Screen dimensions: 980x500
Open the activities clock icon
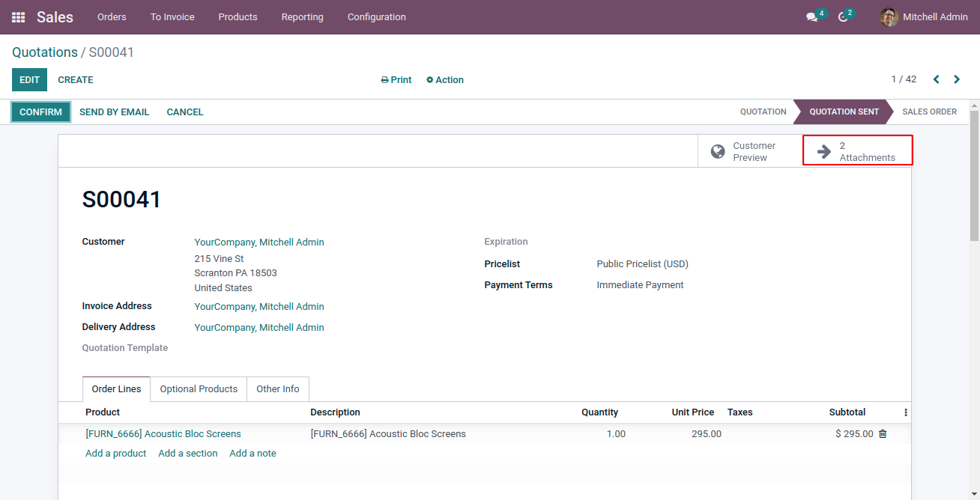pyautogui.click(x=843, y=17)
